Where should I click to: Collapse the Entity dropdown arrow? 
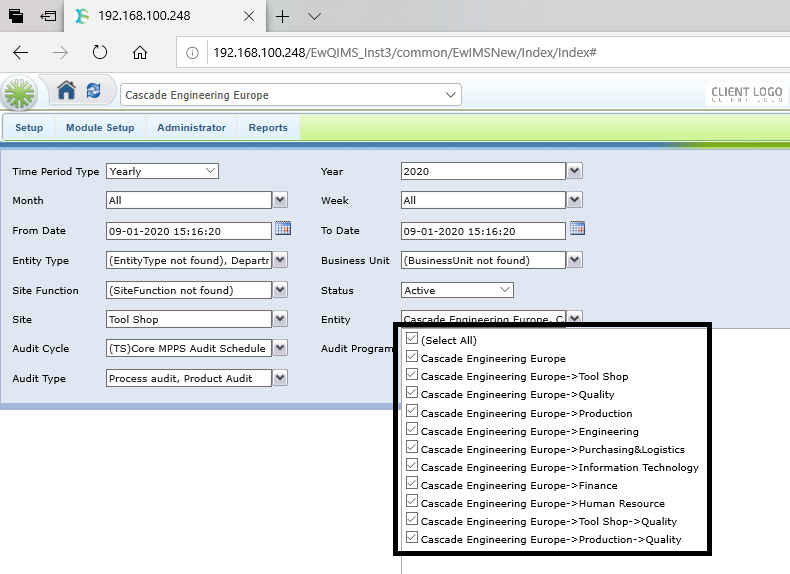coord(574,317)
